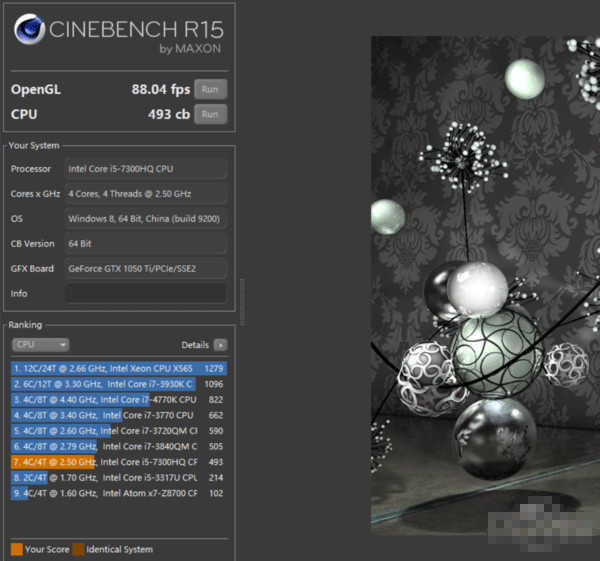Viewport: 600px width, 561px height.
Task: Click the Ranking group label
Action: [x=25, y=325]
